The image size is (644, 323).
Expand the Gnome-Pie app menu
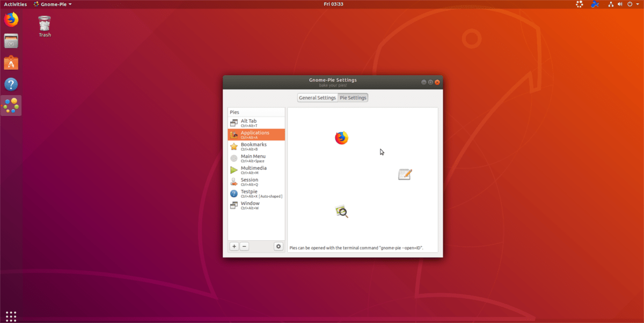[53, 4]
